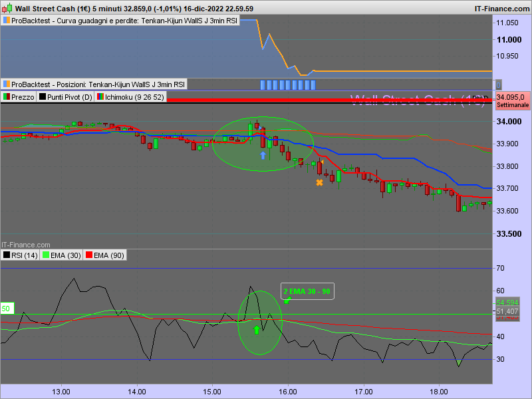Click the 33.500 price axis level
Viewport: 532px width, 399px height.
(509, 234)
